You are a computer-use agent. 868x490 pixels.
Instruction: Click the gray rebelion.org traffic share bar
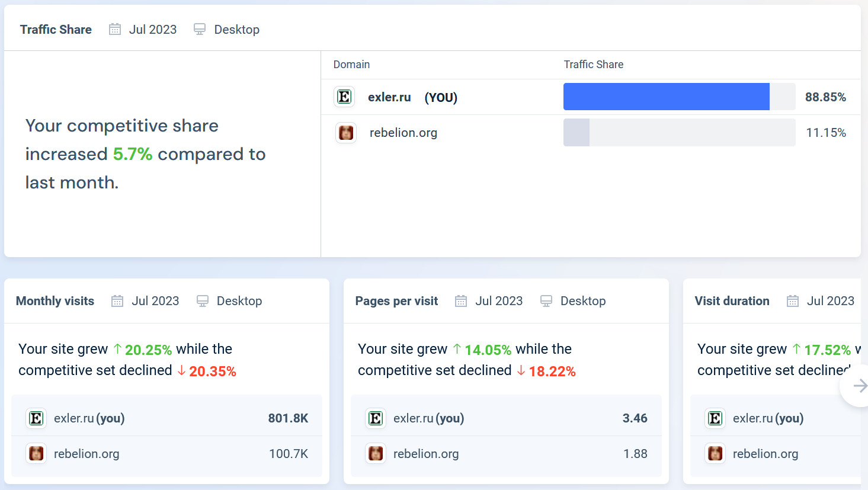[576, 133]
